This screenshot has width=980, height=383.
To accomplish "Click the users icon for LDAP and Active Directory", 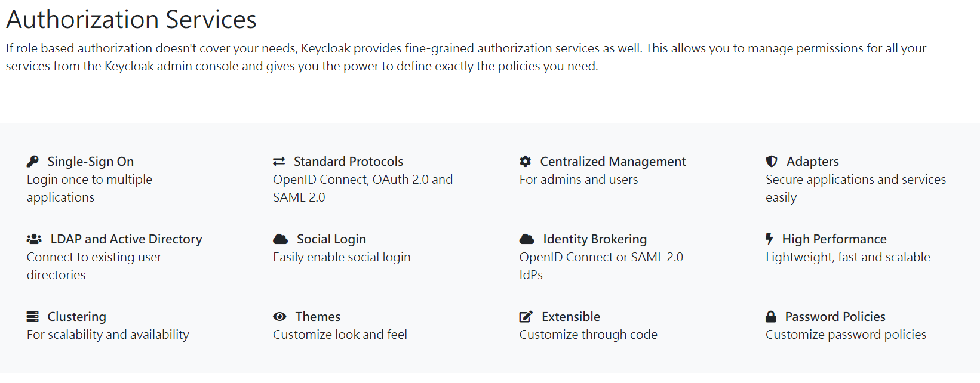I will point(34,239).
